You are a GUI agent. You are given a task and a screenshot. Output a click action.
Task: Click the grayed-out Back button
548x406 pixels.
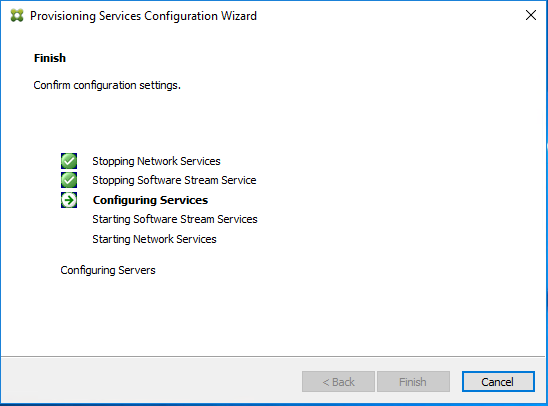coord(338,382)
